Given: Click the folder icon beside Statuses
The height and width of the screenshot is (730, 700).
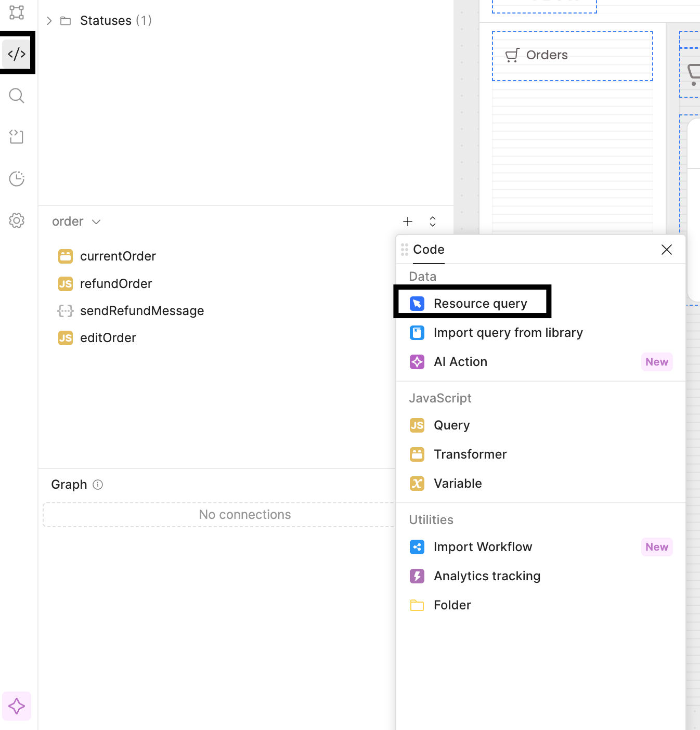Looking at the screenshot, I should [x=66, y=21].
